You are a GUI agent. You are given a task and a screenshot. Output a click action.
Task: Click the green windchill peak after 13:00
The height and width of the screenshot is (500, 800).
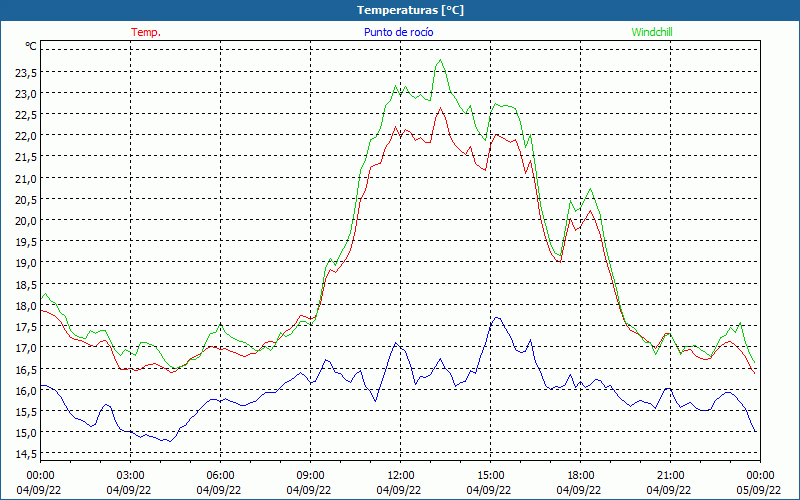click(440, 60)
